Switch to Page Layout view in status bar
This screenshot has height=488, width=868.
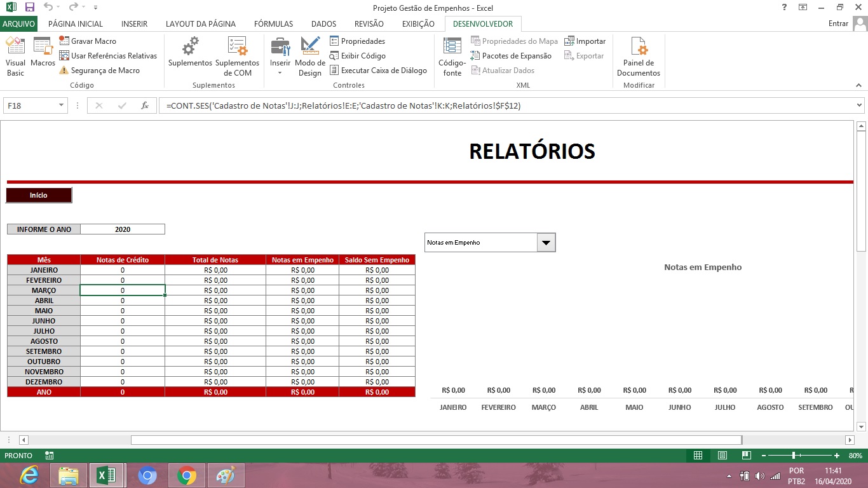(x=722, y=456)
